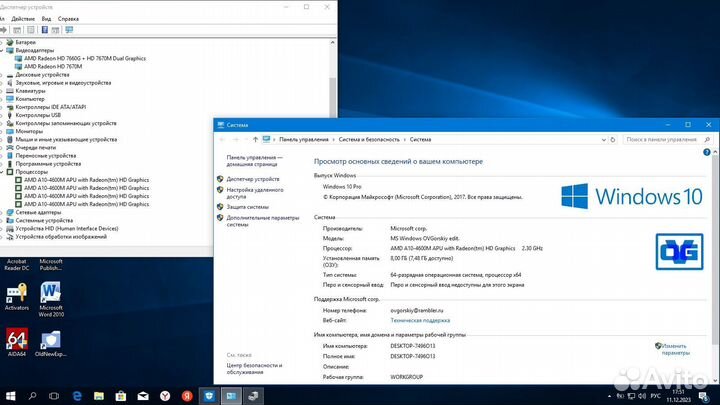
Task: Open the Microsoft Word 2010 desktop shortcut
Action: pos(51,299)
